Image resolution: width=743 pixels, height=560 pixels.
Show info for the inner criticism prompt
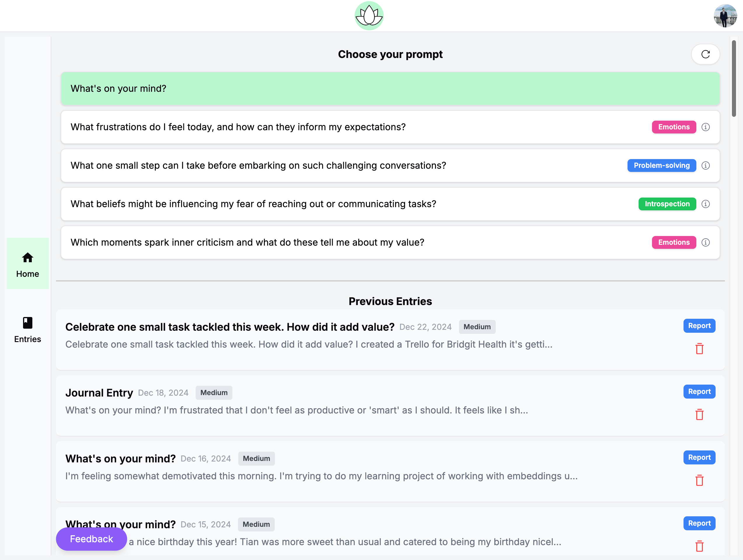click(705, 243)
